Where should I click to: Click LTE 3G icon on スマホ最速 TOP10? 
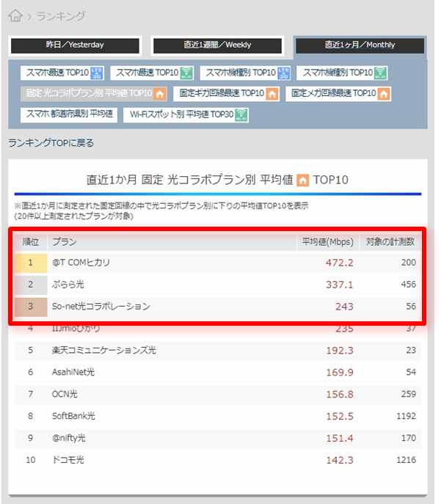click(97, 73)
